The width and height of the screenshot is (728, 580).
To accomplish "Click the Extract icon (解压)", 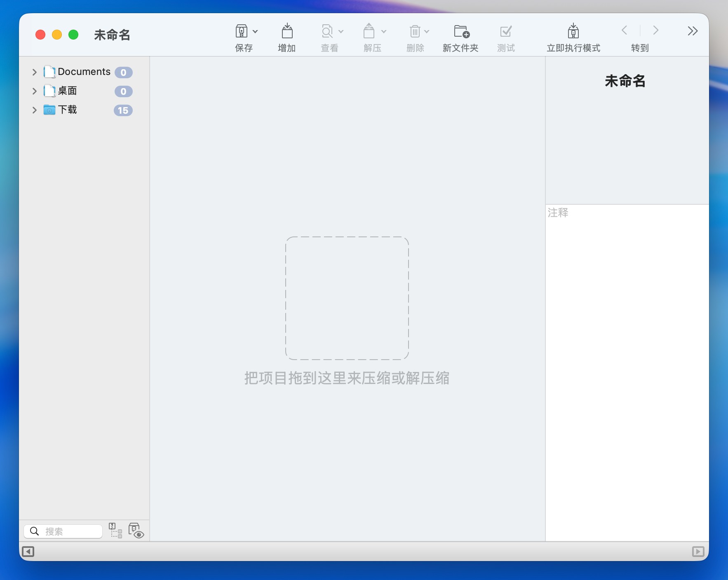I will pos(369,31).
